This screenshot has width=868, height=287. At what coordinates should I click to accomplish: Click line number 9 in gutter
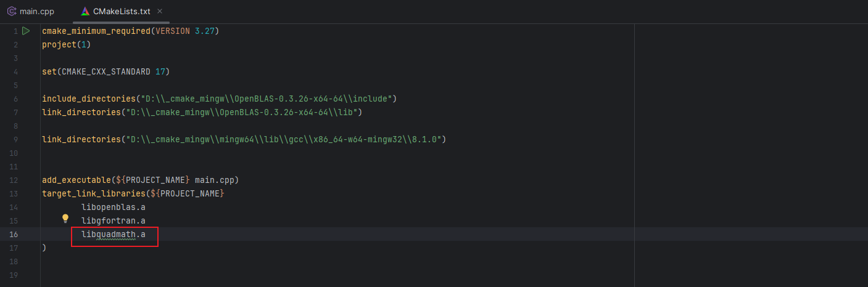click(x=15, y=140)
